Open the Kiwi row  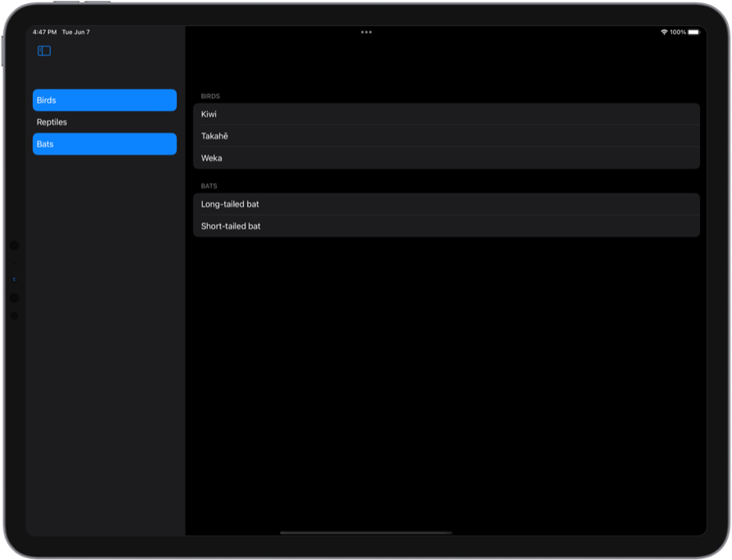click(447, 114)
